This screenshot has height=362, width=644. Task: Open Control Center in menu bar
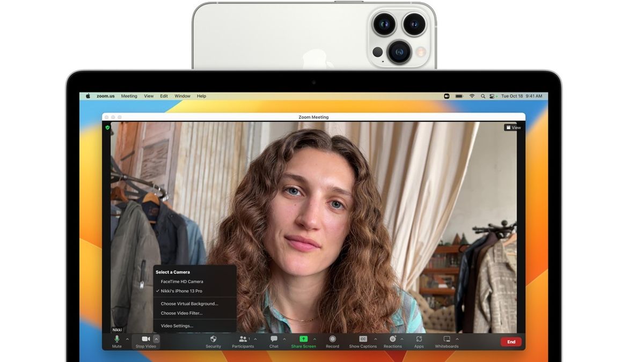493,96
